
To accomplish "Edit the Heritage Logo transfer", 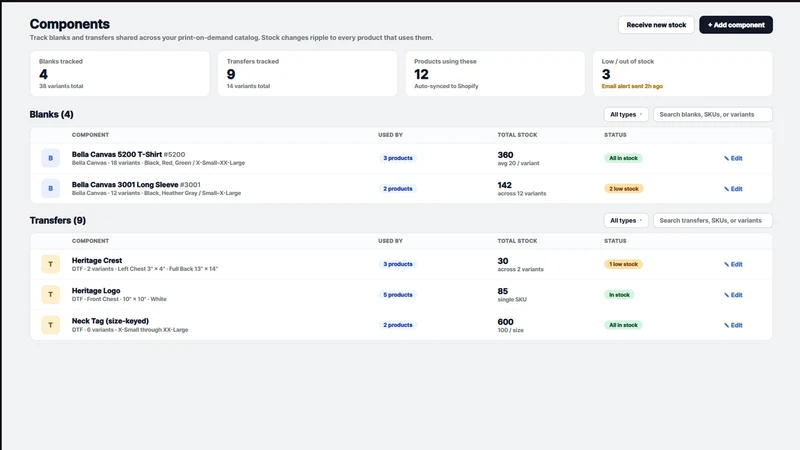I will point(733,295).
